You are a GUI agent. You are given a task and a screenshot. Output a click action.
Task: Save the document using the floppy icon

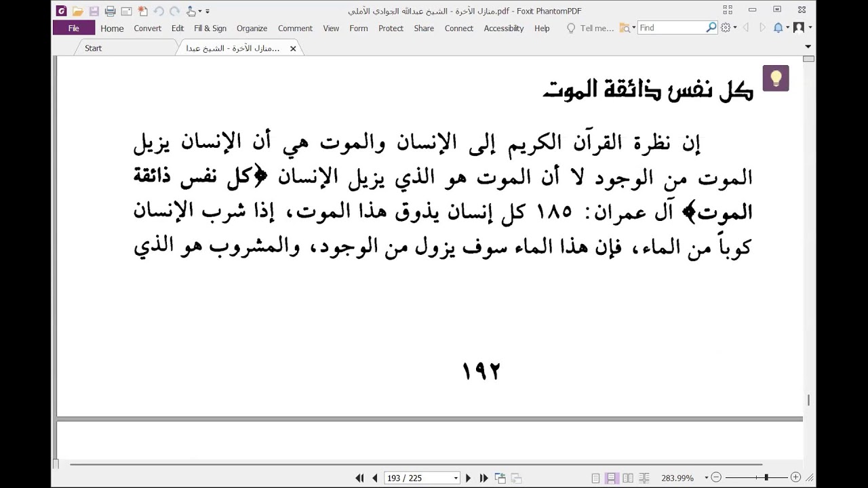click(94, 11)
